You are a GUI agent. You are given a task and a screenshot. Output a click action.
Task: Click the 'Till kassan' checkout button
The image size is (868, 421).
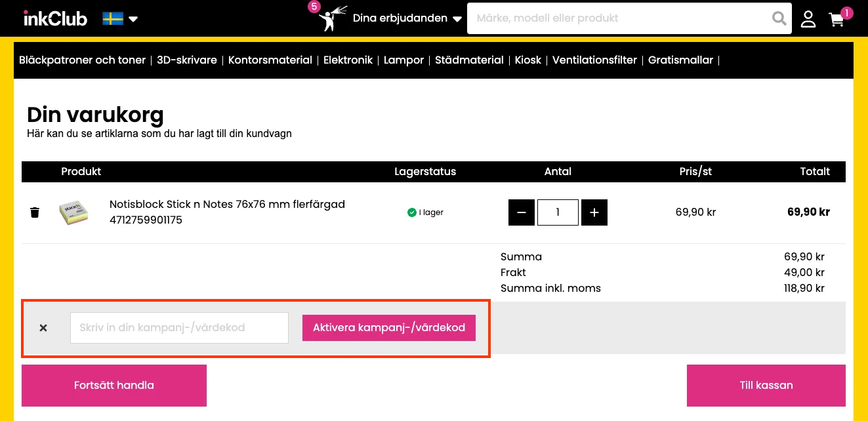(x=766, y=385)
